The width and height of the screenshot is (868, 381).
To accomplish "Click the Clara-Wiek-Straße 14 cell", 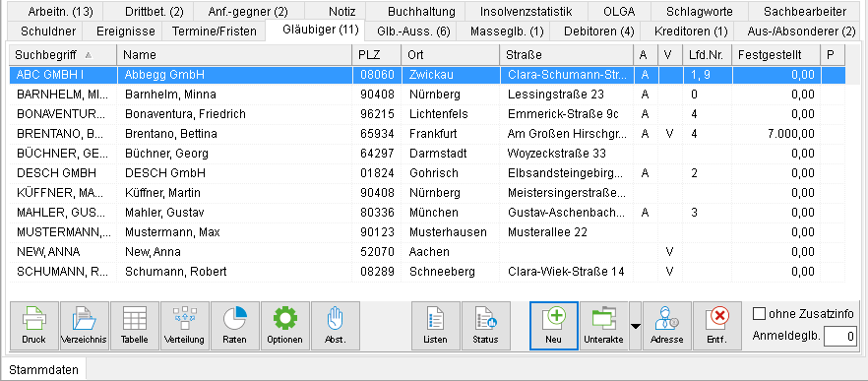I will pyautogui.click(x=566, y=272).
